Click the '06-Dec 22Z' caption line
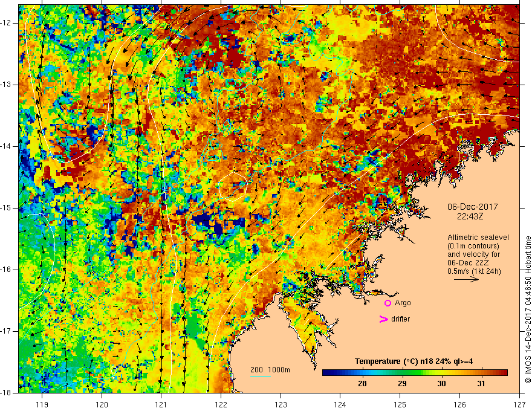Viewport: 532px width, 411px height. 468,263
